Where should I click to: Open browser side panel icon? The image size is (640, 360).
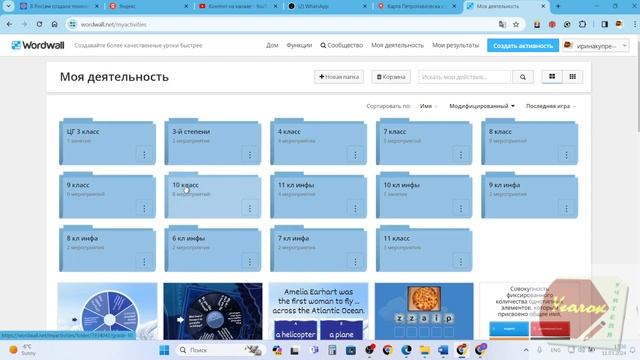[604, 24]
